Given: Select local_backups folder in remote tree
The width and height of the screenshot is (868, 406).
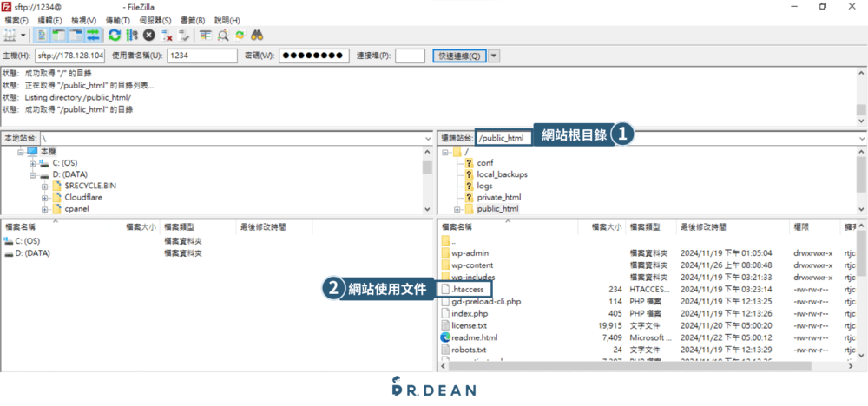Looking at the screenshot, I should (502, 174).
